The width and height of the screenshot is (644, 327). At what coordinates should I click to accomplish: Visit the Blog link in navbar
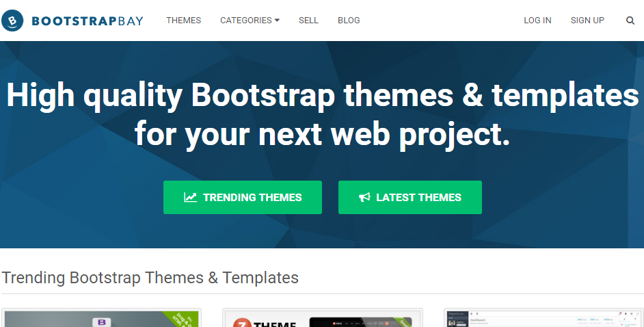coord(349,21)
